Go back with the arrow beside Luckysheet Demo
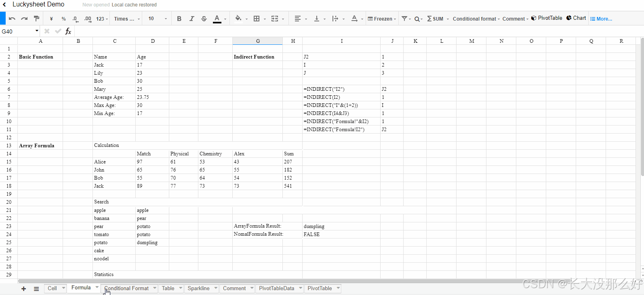 [x=4, y=4]
